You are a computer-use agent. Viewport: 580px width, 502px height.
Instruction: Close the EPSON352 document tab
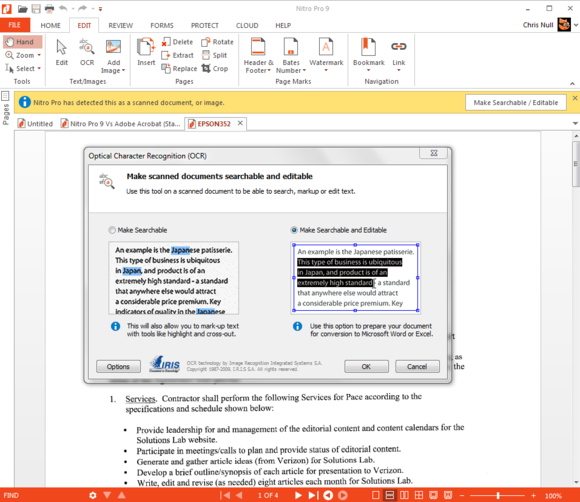coord(240,123)
